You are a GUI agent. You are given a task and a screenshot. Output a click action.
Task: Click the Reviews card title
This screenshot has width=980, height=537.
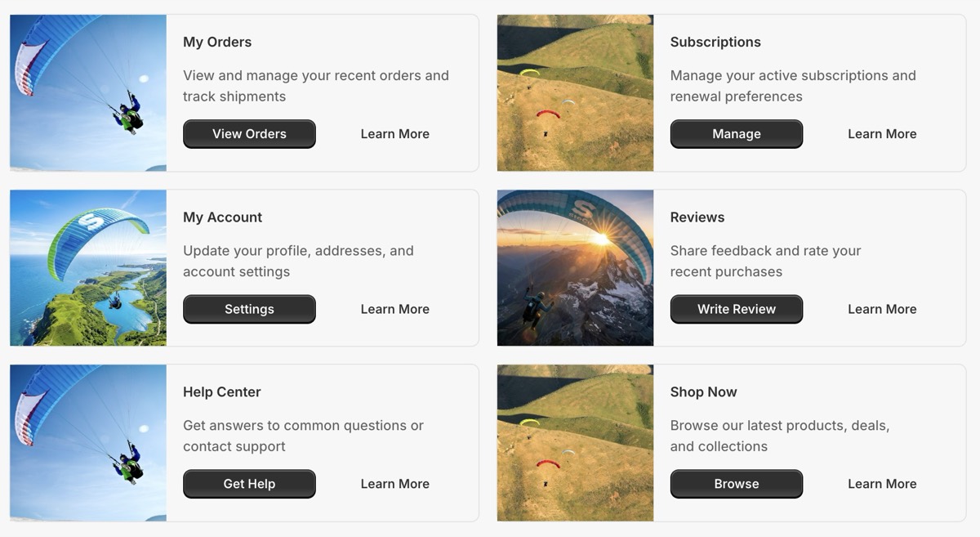[697, 217]
